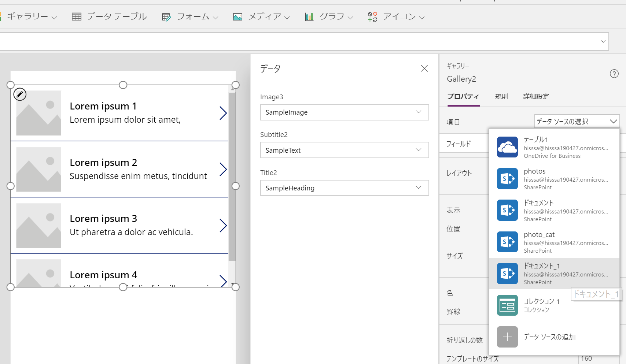Click the レイアウト property label
The width and height of the screenshot is (626, 364).
click(459, 173)
